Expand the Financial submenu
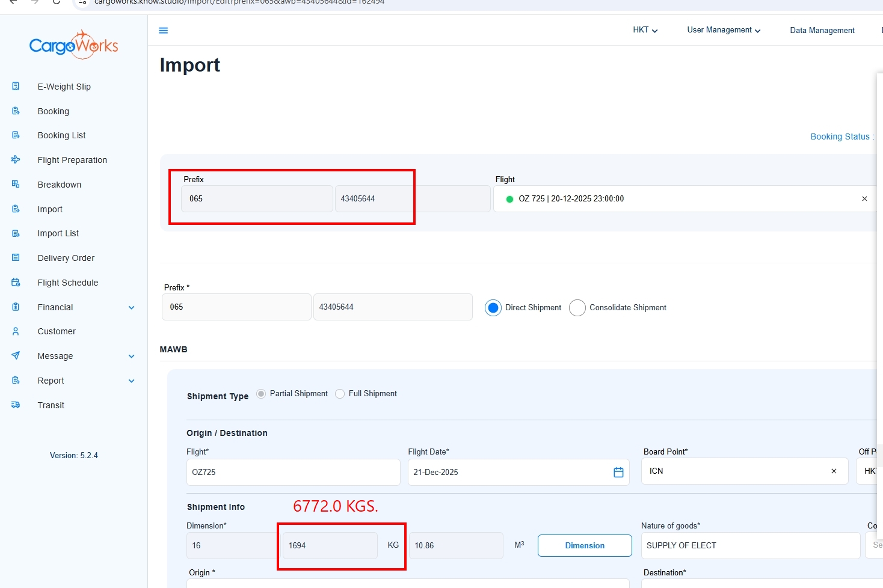 131,308
